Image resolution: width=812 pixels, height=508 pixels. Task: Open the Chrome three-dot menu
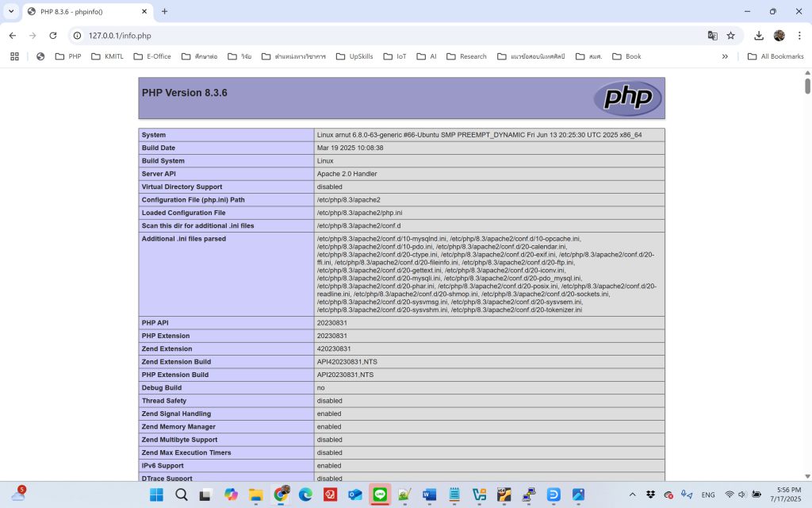pyautogui.click(x=799, y=36)
